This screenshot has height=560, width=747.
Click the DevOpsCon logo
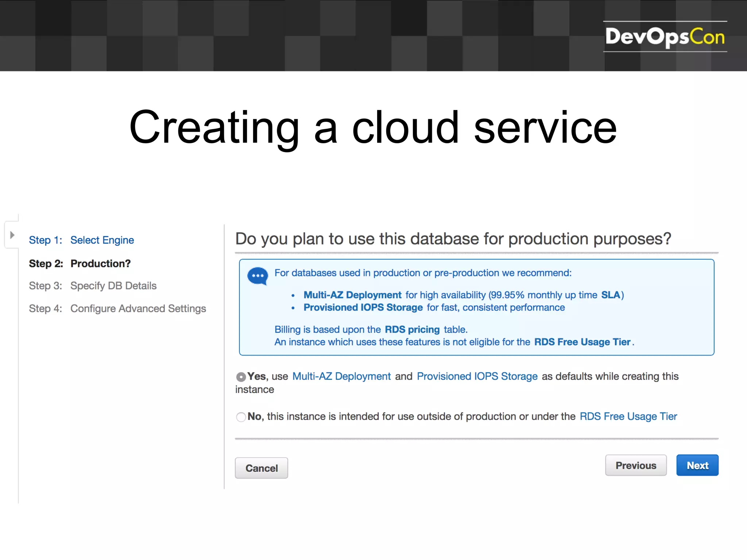pos(665,36)
